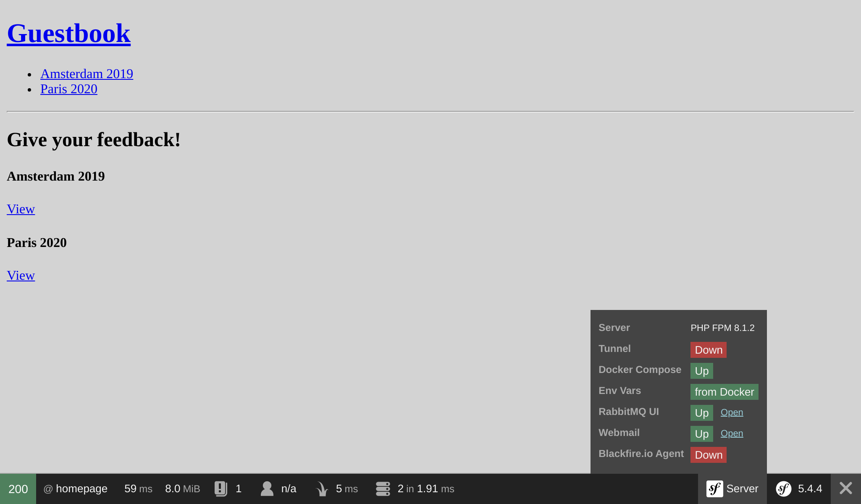
Task: Click the user icon showing n/a
Action: (x=267, y=488)
